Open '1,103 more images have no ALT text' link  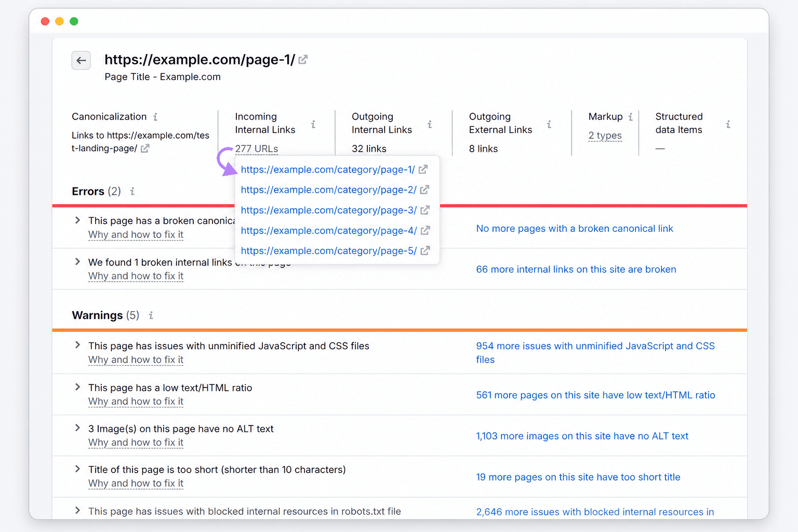click(582, 436)
